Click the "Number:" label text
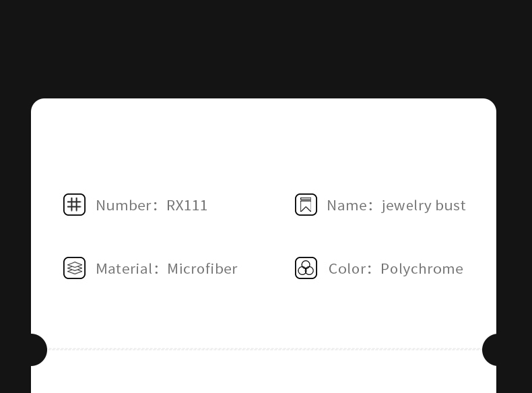The height and width of the screenshot is (393, 532). point(126,205)
